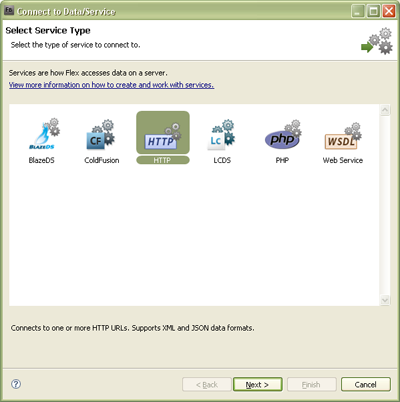Screen dimensions: 400x402
Task: Maximize the Connect to Data/Service dialog
Action: pos(373,11)
